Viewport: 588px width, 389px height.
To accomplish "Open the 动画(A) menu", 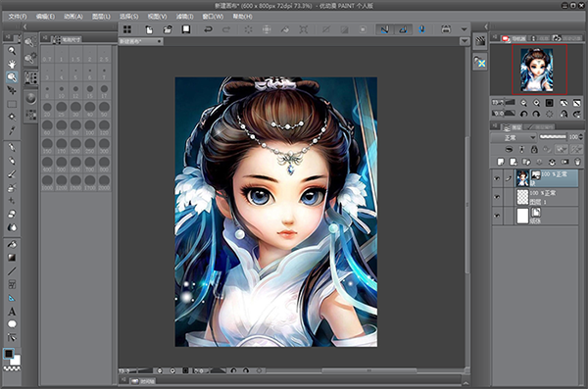I will (x=73, y=17).
